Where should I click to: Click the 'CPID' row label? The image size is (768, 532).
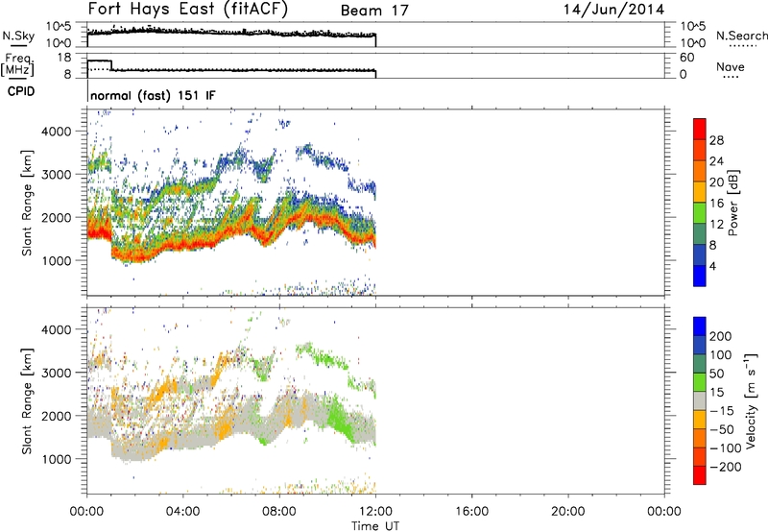coord(20,91)
